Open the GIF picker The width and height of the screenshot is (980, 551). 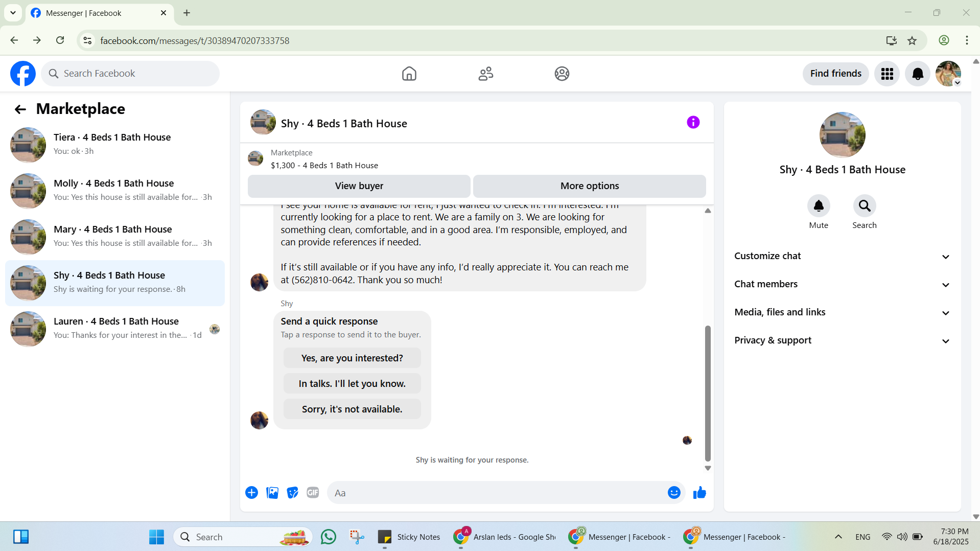tap(313, 493)
